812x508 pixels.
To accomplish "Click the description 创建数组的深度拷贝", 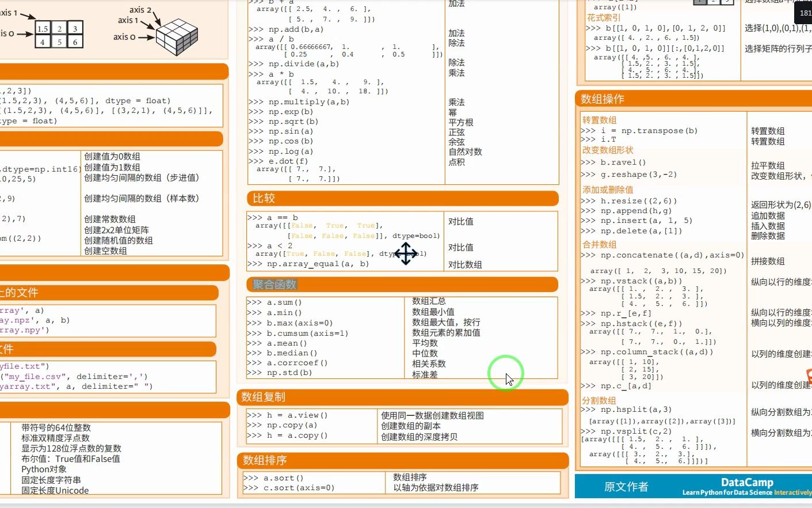I will pyautogui.click(x=419, y=437).
